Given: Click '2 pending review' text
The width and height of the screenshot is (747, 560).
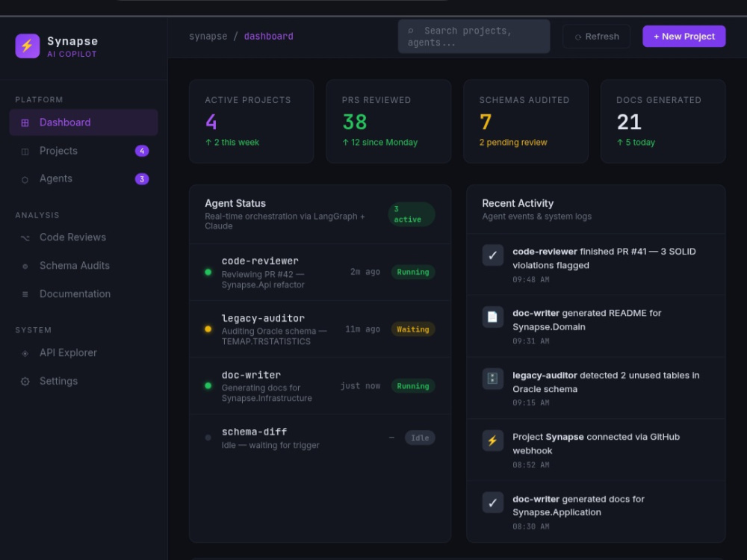Looking at the screenshot, I should point(513,143).
